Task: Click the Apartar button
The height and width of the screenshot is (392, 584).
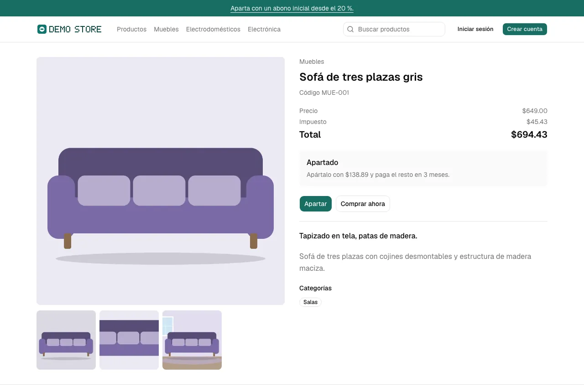Action: click(316, 204)
